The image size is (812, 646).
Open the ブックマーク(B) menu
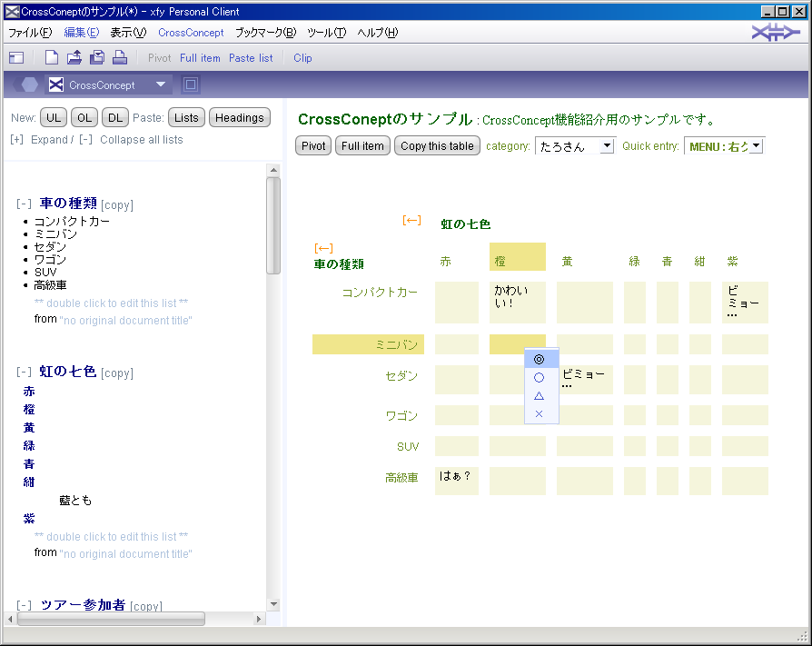tap(265, 33)
